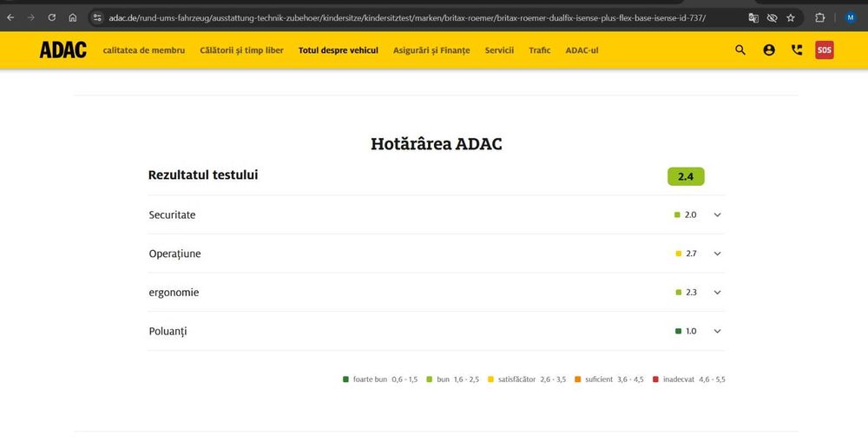Click the adac.de URL address bar
Viewport: 868px width, 442px height.
point(407,17)
